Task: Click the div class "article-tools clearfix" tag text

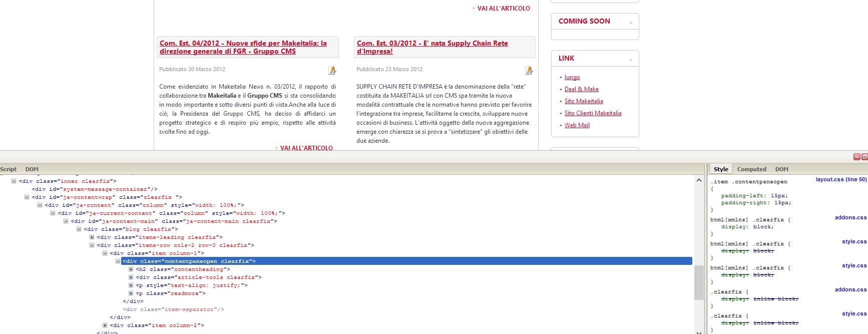Action: tap(199, 277)
